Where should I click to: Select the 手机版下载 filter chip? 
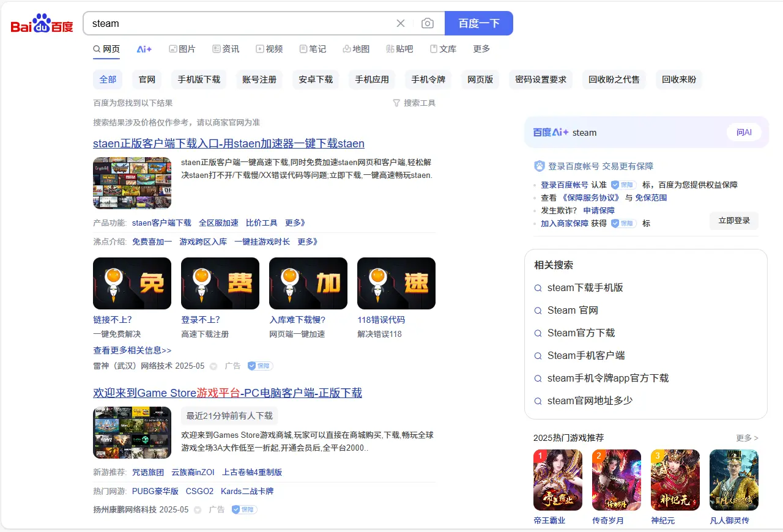(199, 79)
